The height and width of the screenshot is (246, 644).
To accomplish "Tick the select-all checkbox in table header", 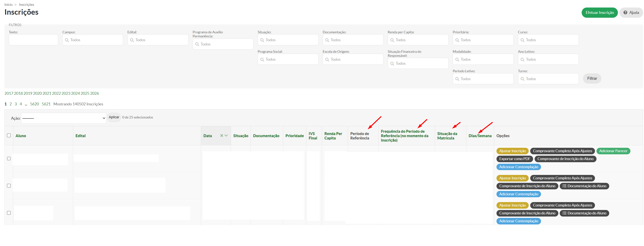I will click(x=9, y=135).
